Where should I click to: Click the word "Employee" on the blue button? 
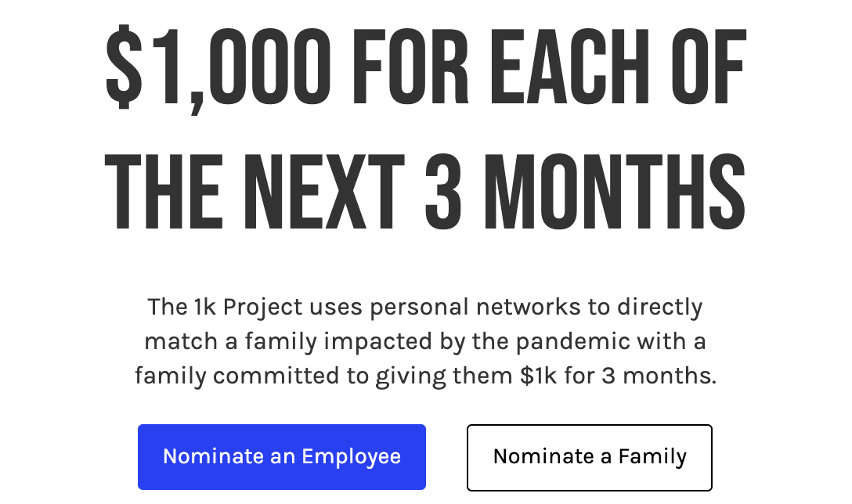(351, 457)
